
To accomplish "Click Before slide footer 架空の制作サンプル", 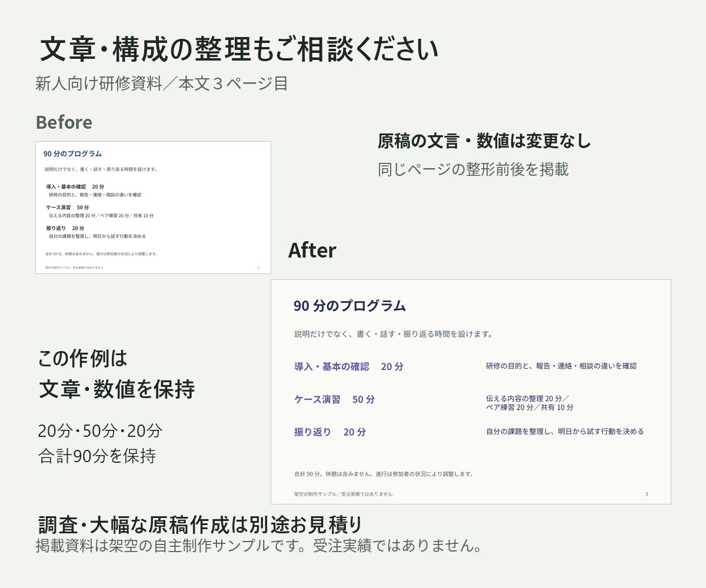I will click(x=74, y=268).
